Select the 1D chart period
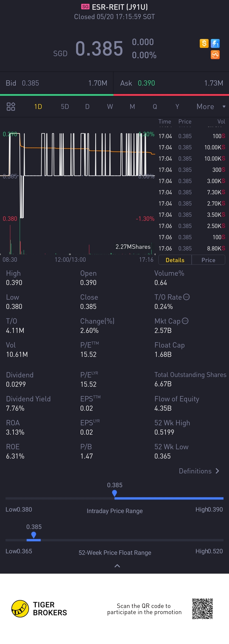Image resolution: width=229 pixels, height=644 pixels. coord(38,107)
